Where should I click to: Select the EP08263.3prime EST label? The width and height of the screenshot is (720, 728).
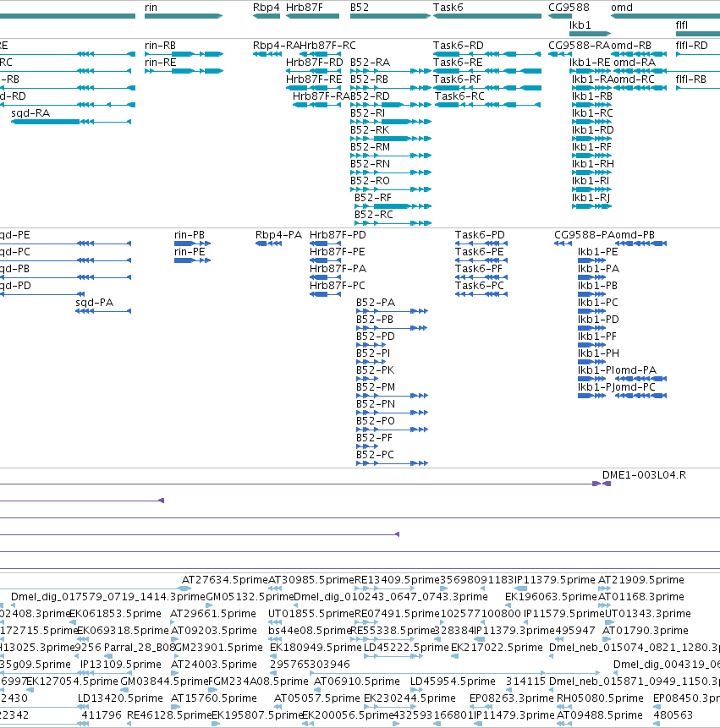click(512, 698)
